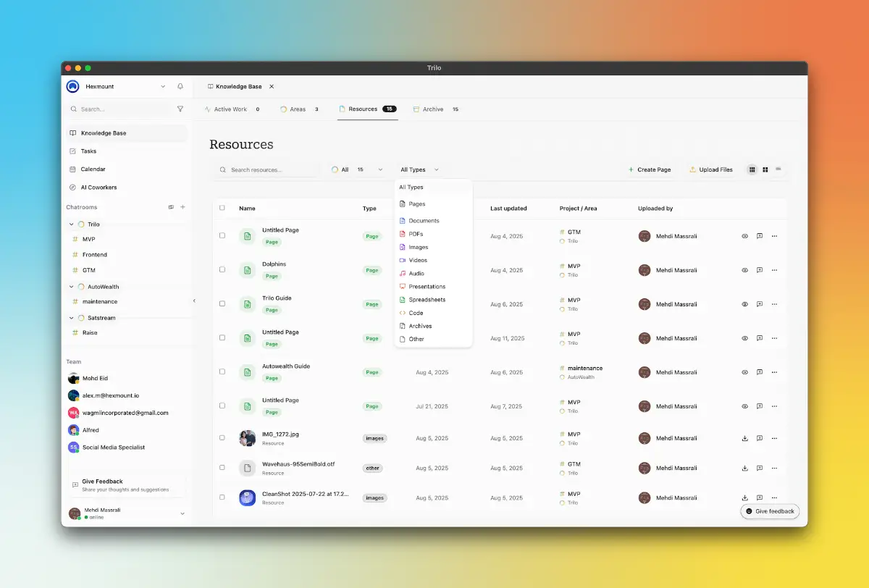Open the Hexmount workspace dropdown

pyautogui.click(x=163, y=86)
